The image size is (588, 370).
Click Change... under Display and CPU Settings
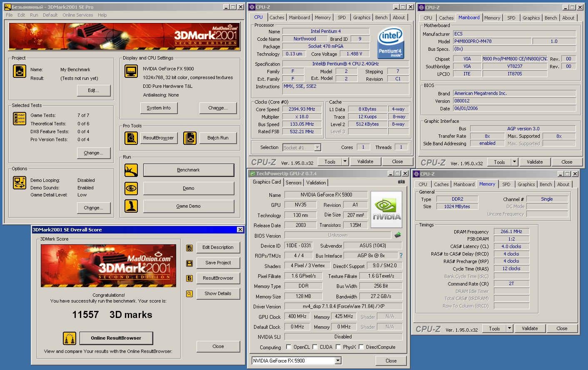pos(218,108)
